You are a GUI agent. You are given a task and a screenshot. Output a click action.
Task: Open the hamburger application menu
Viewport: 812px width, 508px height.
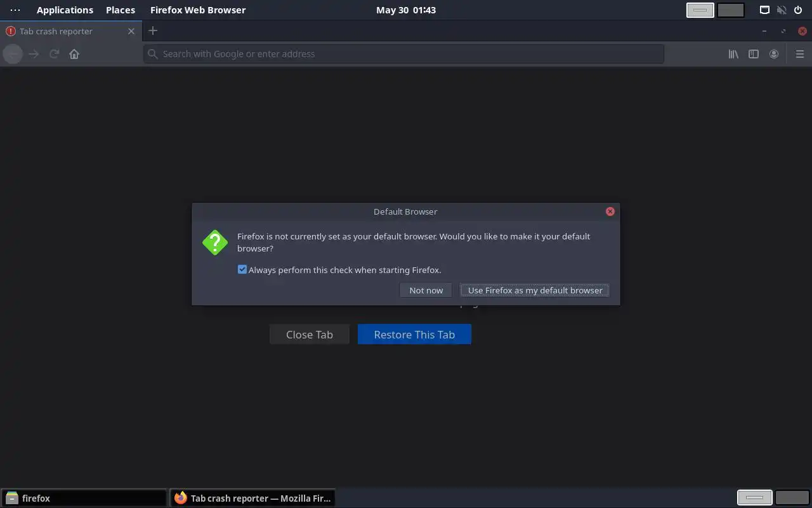[800, 54]
